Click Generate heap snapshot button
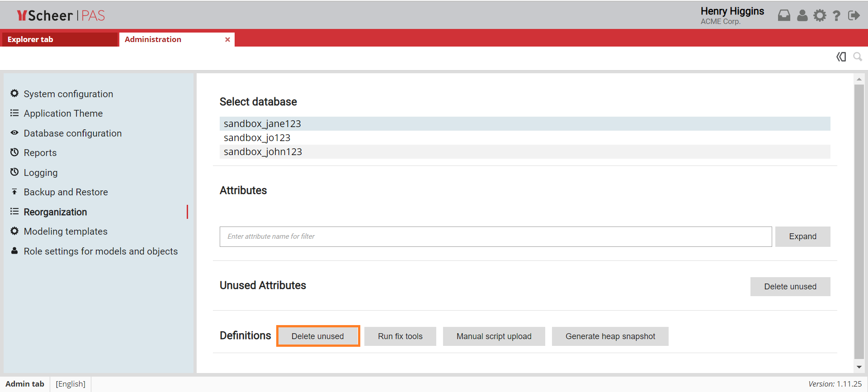The width and height of the screenshot is (868, 392). [610, 336]
